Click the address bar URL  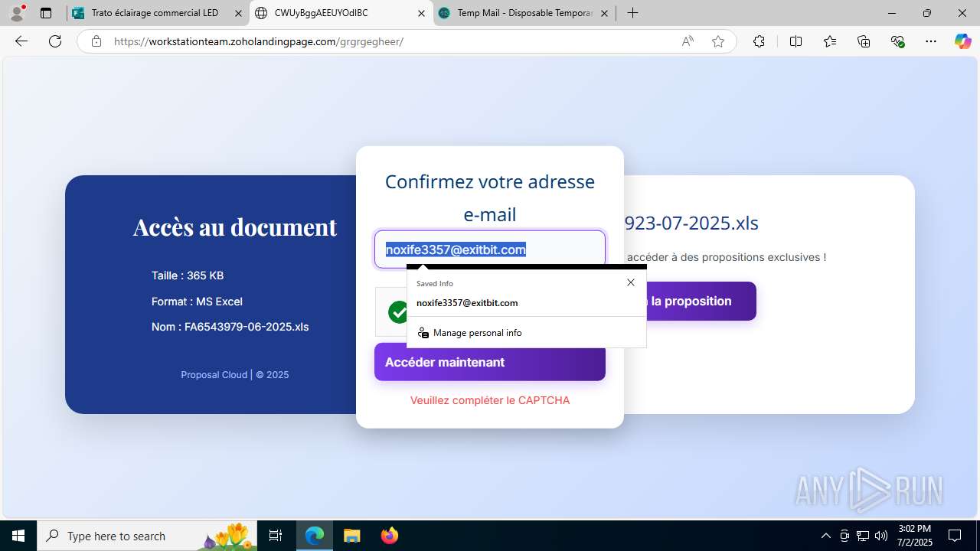(x=259, y=41)
